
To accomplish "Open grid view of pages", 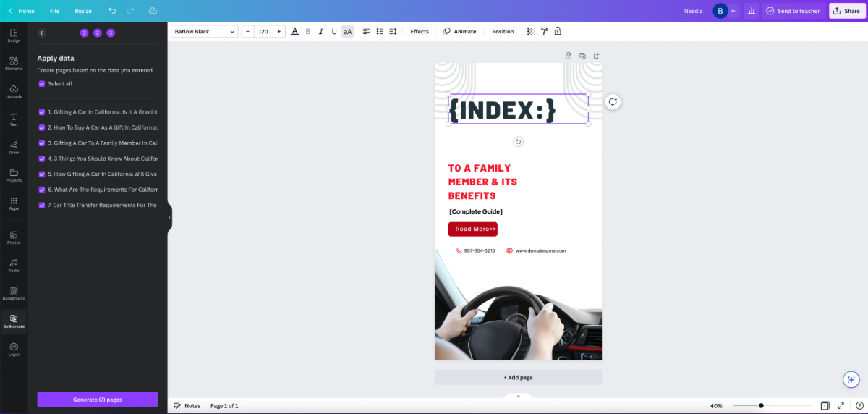I will click(825, 406).
